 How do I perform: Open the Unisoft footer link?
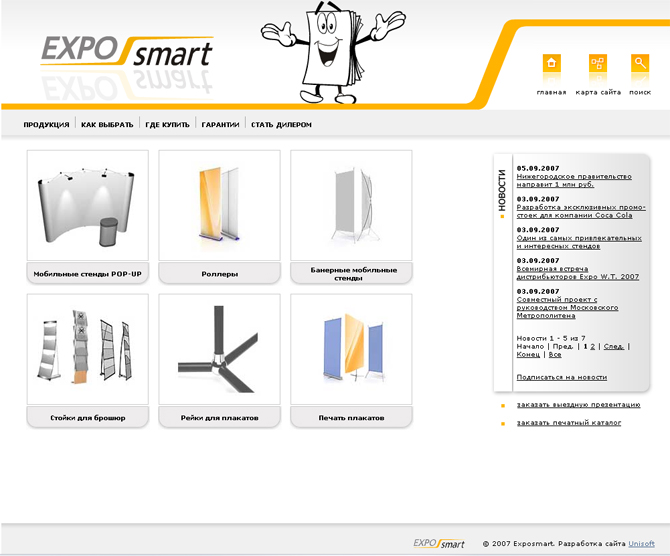pos(641,544)
